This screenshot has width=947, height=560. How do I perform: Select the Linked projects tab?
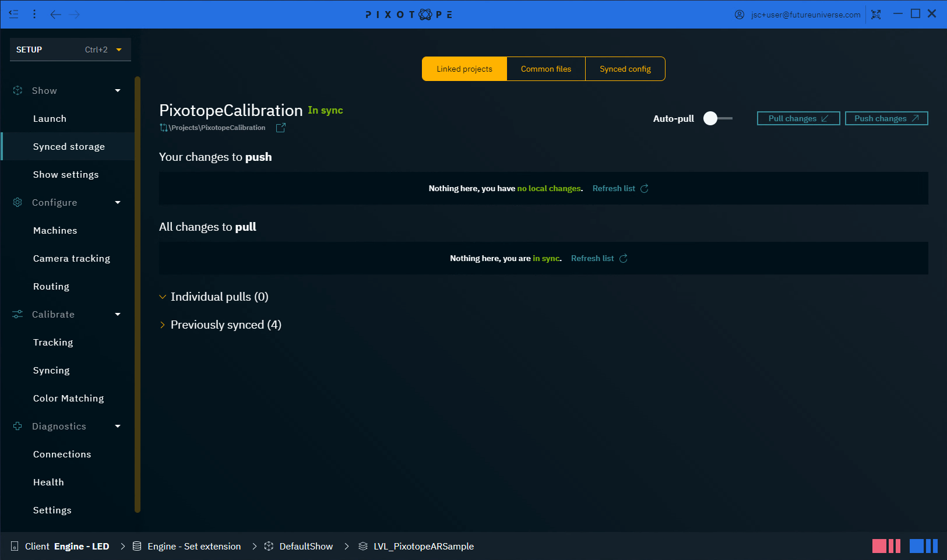[464, 69]
